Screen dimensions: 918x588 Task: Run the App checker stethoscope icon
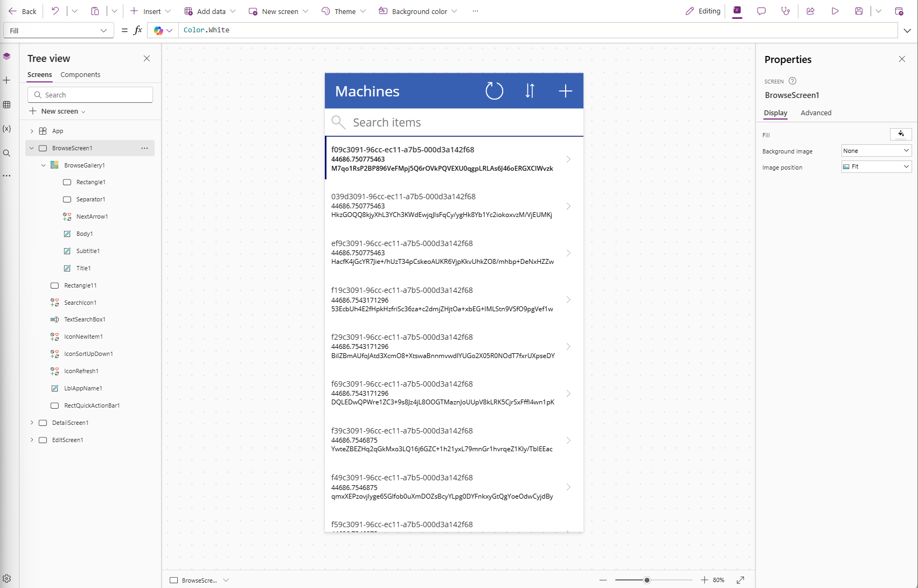[x=785, y=11]
